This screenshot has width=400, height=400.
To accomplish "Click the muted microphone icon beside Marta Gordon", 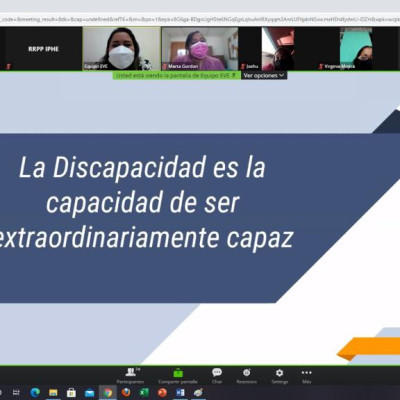I will [x=165, y=66].
